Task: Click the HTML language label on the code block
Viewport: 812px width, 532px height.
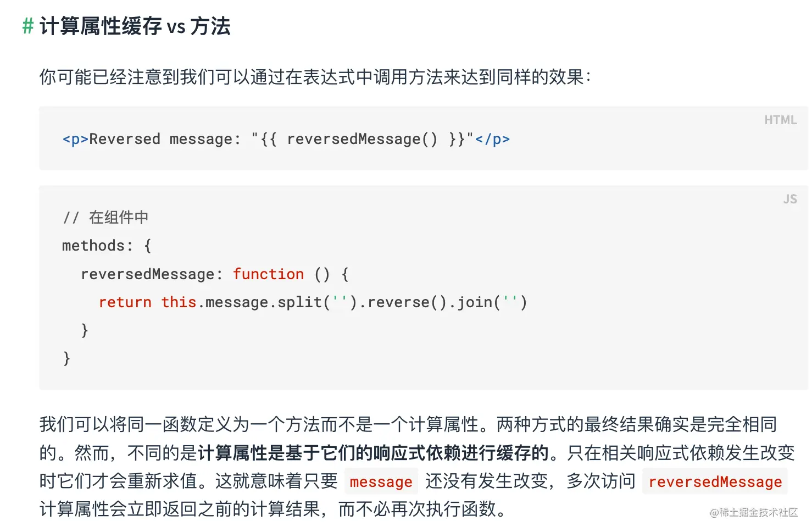Action: (780, 120)
